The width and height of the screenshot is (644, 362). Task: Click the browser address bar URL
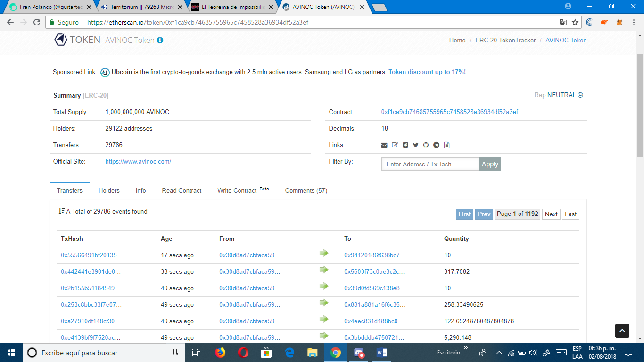(198, 22)
